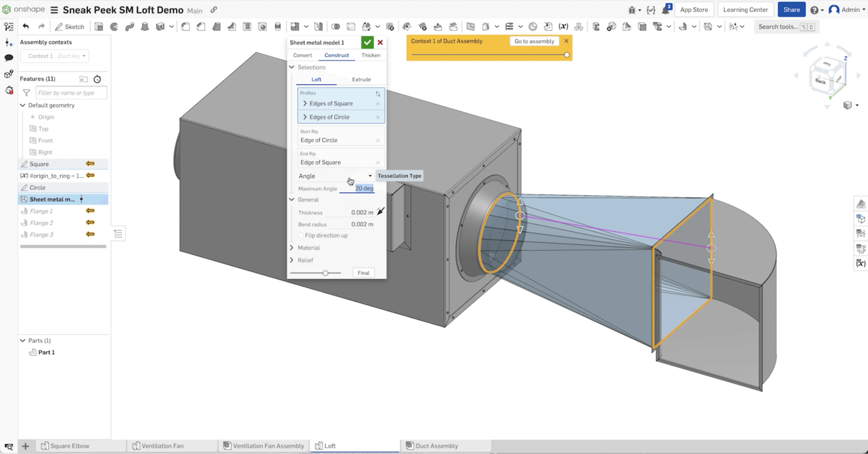The image size is (868, 454).
Task: Toggle the opposite direction arrow beside Thickness
Action: [381, 212]
